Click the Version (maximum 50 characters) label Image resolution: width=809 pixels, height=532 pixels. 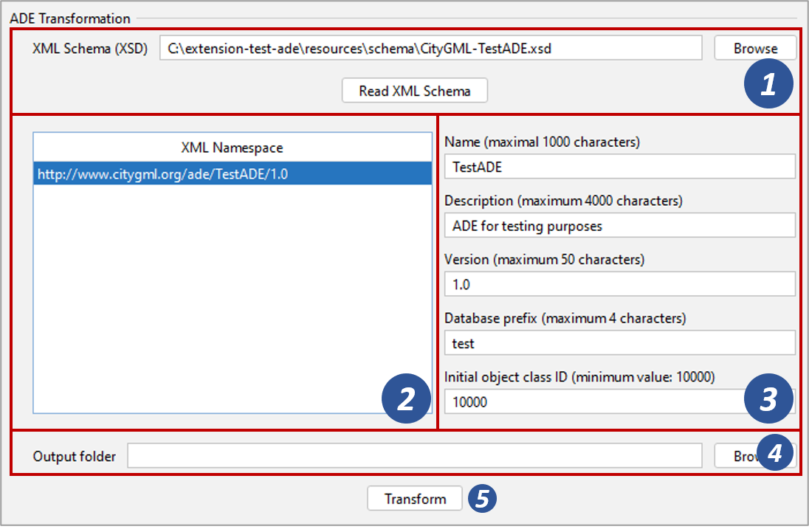544,259
